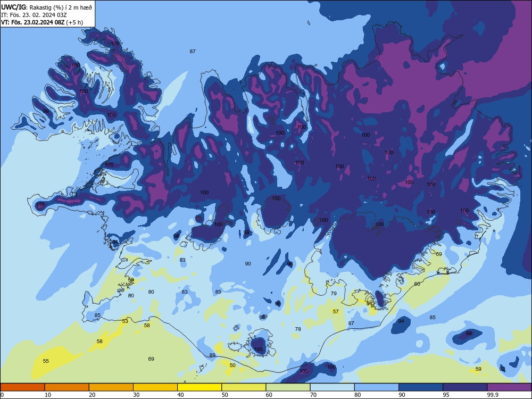532x399 pixels.
Task: Select the map humidity value 89
Action: 212,355
